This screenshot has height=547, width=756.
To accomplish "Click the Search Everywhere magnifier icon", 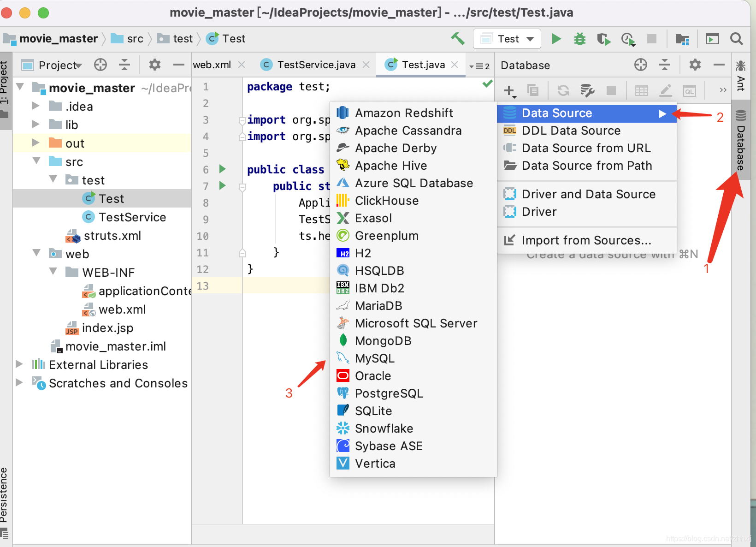I will click(737, 39).
